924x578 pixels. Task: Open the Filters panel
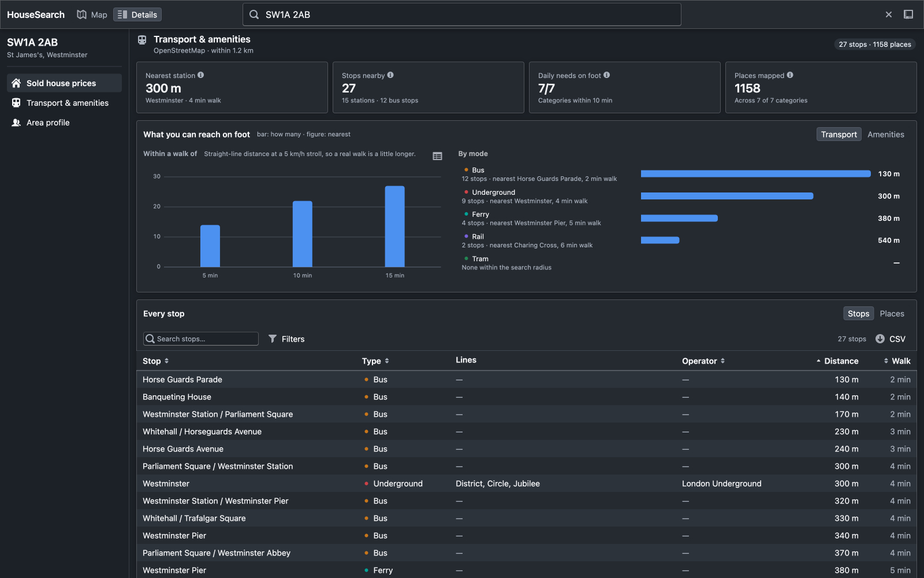pyautogui.click(x=286, y=339)
